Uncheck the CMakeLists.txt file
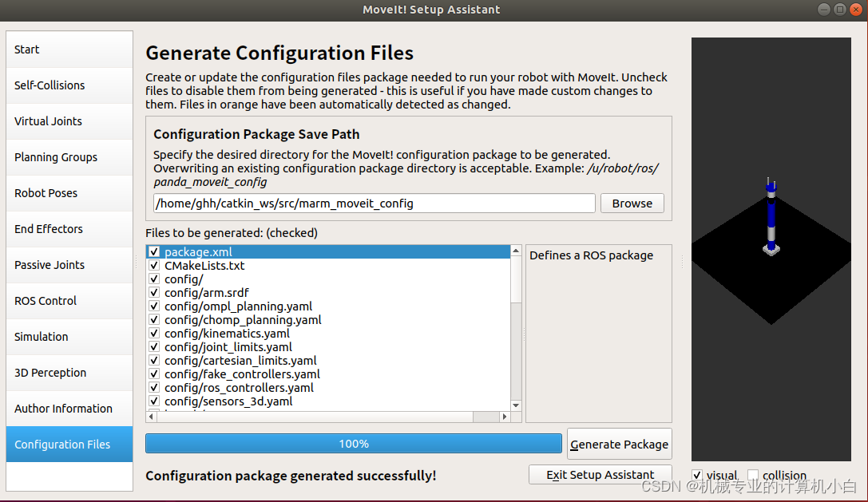Screen dimensions: 868x502 pyautogui.click(x=153, y=266)
